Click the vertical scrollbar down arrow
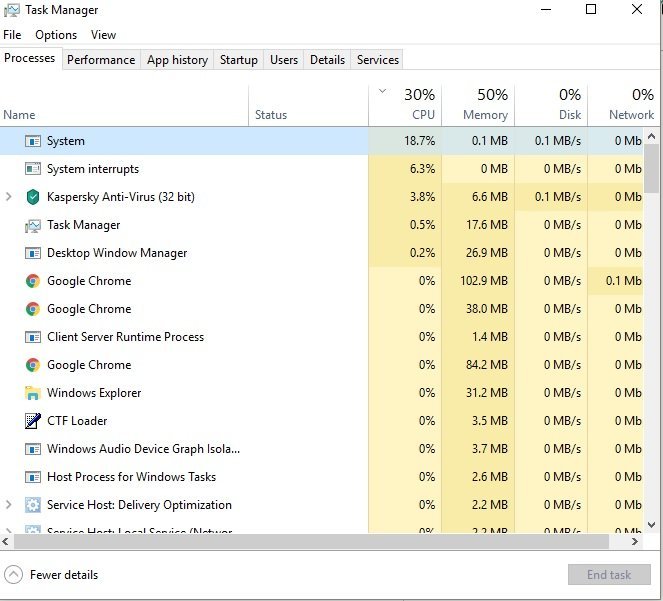Image resolution: width=663 pixels, height=601 pixels. click(x=652, y=525)
